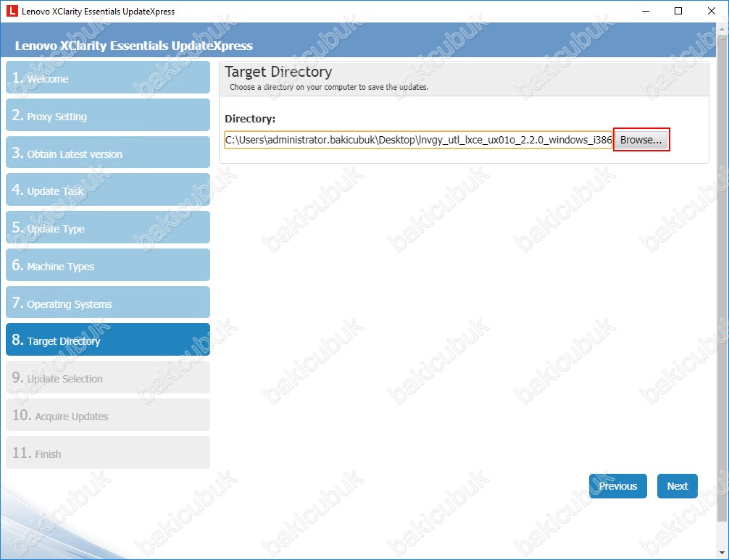
Task: Open the Proxy Setting step
Action: point(107,116)
